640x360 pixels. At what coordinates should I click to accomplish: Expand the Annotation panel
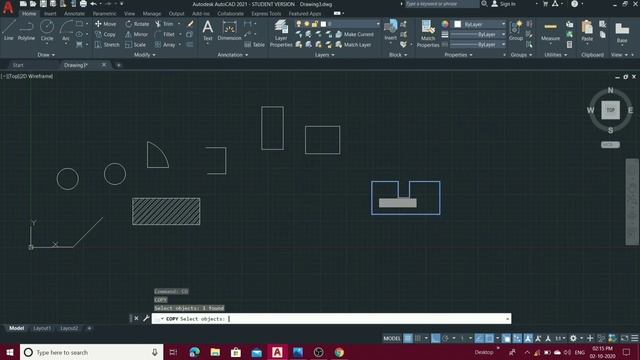tap(232, 55)
